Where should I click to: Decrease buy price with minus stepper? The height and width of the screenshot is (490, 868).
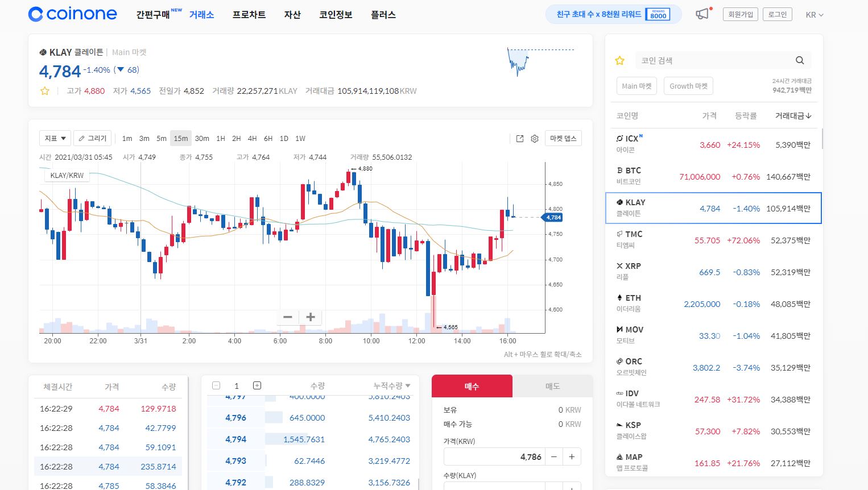point(554,457)
